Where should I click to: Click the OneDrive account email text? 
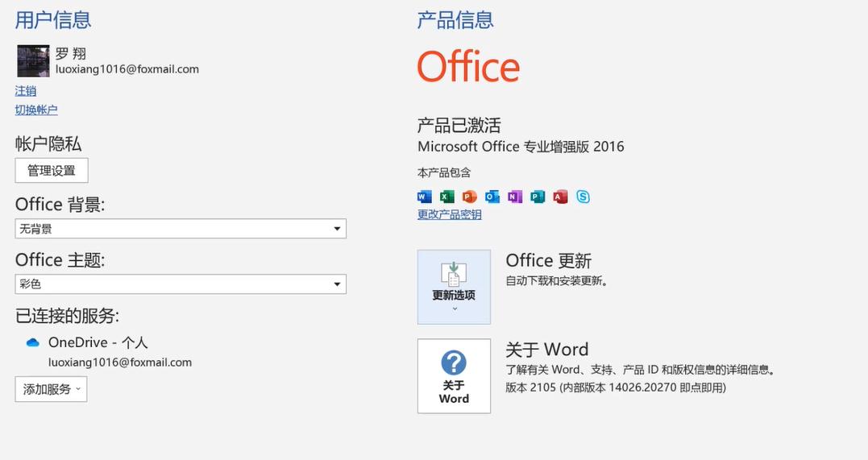[x=120, y=363]
